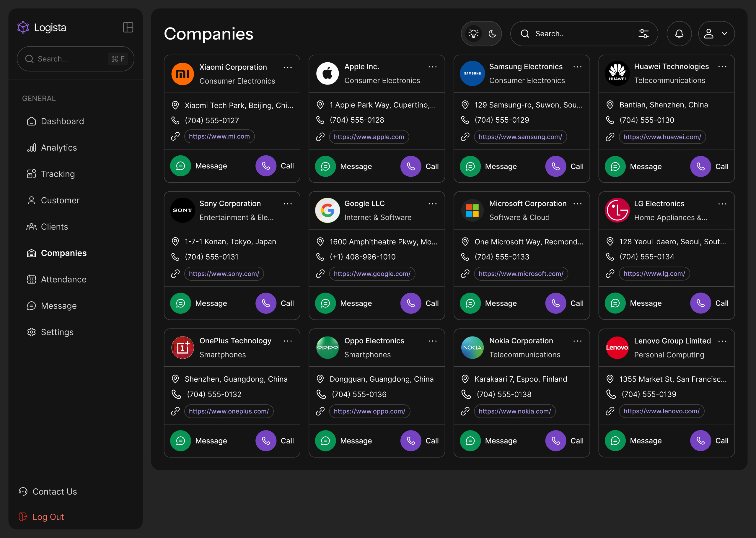Viewport: 756px width, 538px height.
Task: Click the Microsoft Corporation logo
Action: (x=472, y=210)
